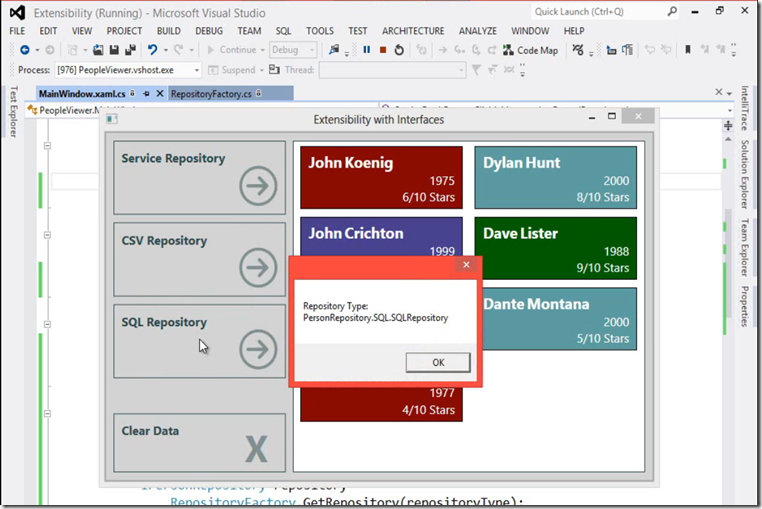This screenshot has width=762, height=509.
Task: Click the editor split handle above scrollbar
Action: point(728,126)
